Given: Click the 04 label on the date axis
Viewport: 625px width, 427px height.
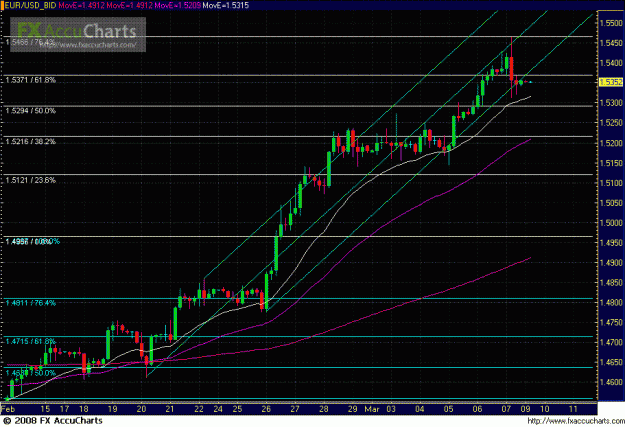Looking at the screenshot, I should 420,409.
